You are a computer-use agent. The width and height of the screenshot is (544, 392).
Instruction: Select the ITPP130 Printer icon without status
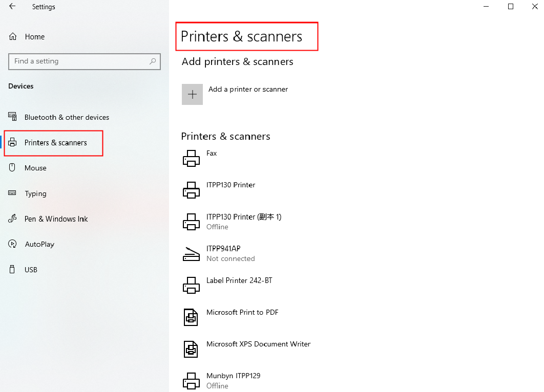click(191, 190)
